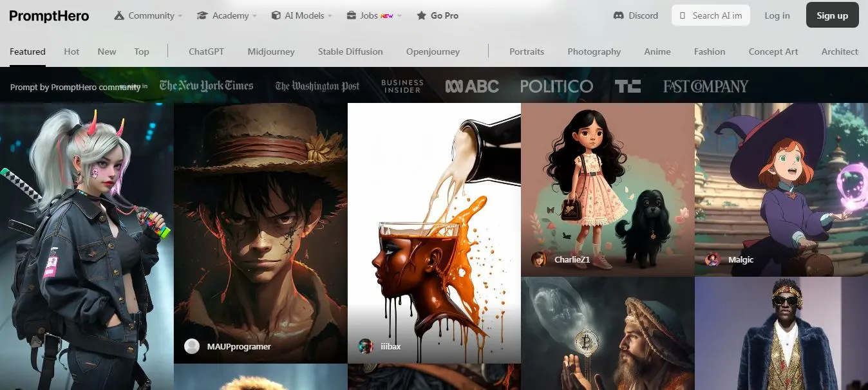This screenshot has width=868, height=390.
Task: Click the Academy graduation cap icon
Action: [202, 15]
